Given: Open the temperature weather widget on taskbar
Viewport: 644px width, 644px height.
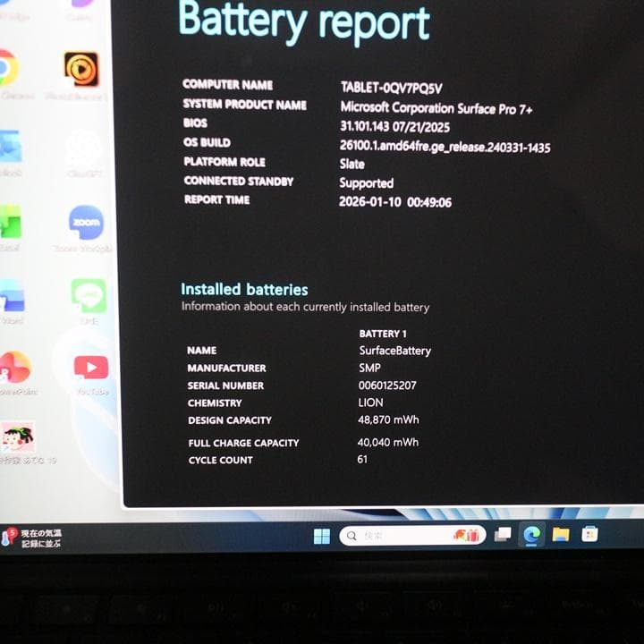Looking at the screenshot, I should point(31,538).
